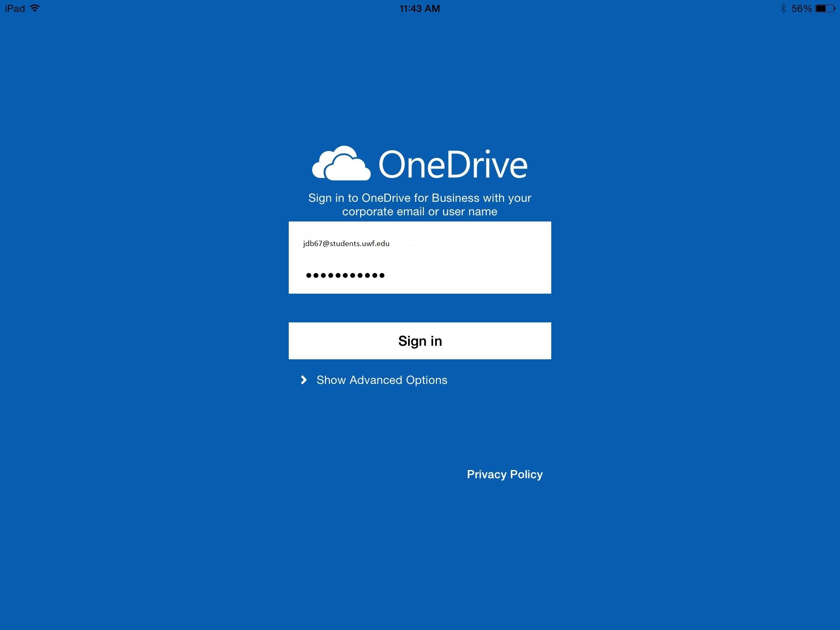Tap the OneDrive wordmark text

click(x=453, y=165)
